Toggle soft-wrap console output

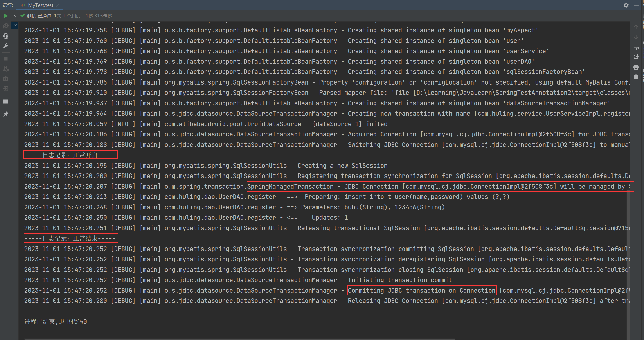(636, 47)
